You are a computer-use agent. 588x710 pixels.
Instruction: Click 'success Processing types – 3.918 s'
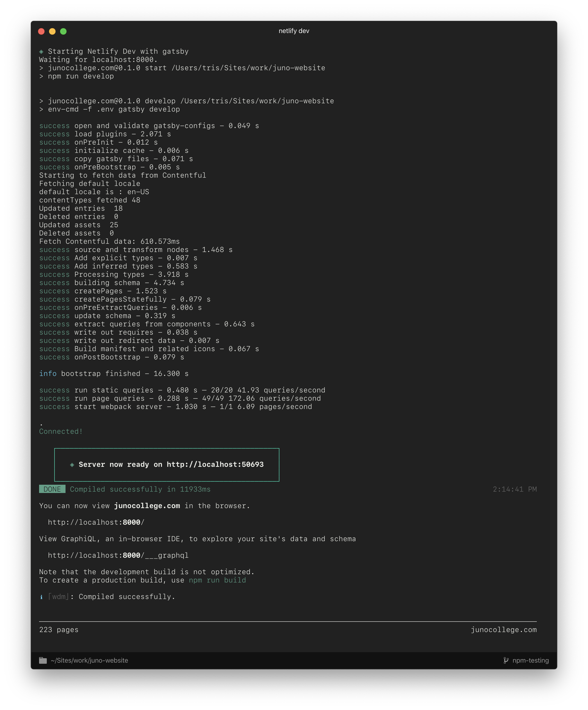tap(114, 275)
